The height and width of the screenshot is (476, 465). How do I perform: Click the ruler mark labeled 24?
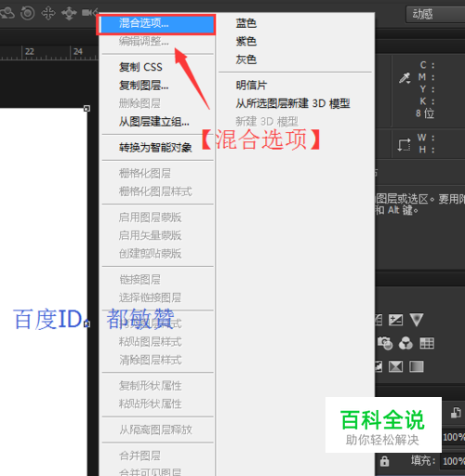[x=78, y=51]
